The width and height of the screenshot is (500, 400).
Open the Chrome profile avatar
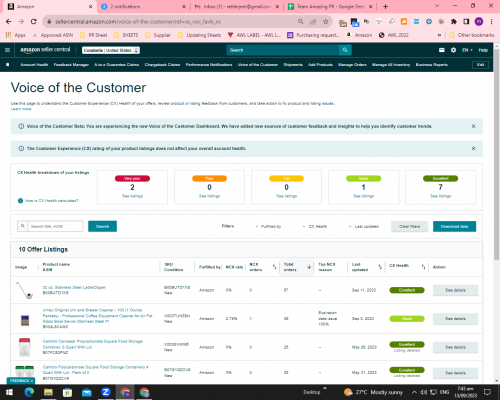pyautogui.click(x=479, y=22)
